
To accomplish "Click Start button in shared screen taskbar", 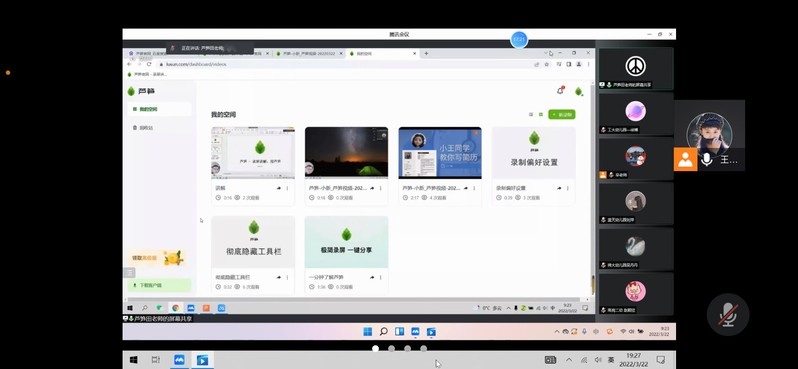I will click(x=130, y=308).
